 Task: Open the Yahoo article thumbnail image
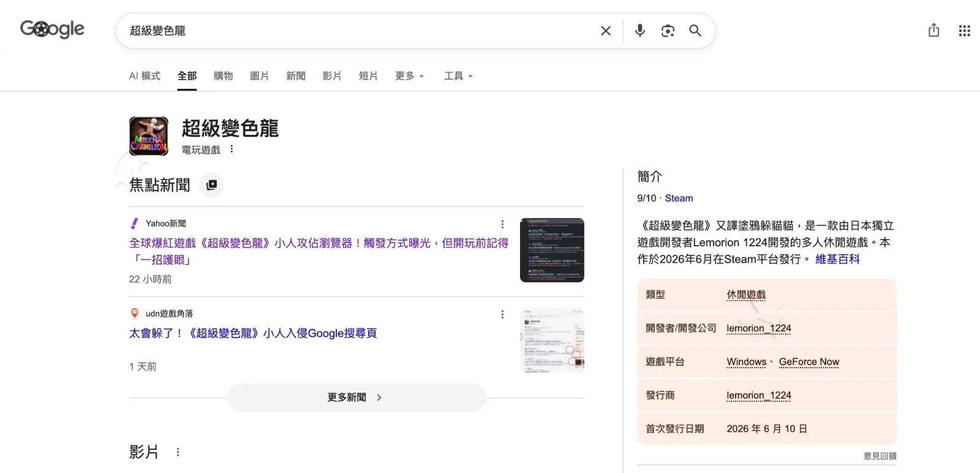pyautogui.click(x=552, y=250)
